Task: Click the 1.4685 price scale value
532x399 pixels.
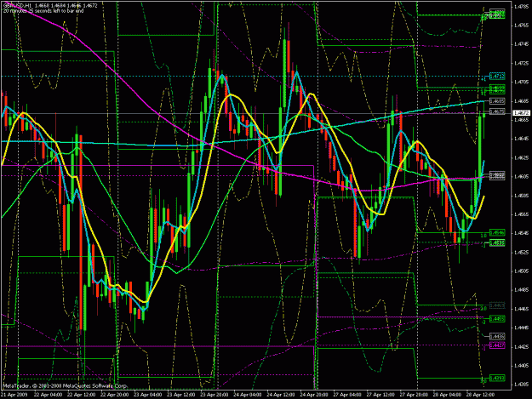Action: tap(521, 101)
